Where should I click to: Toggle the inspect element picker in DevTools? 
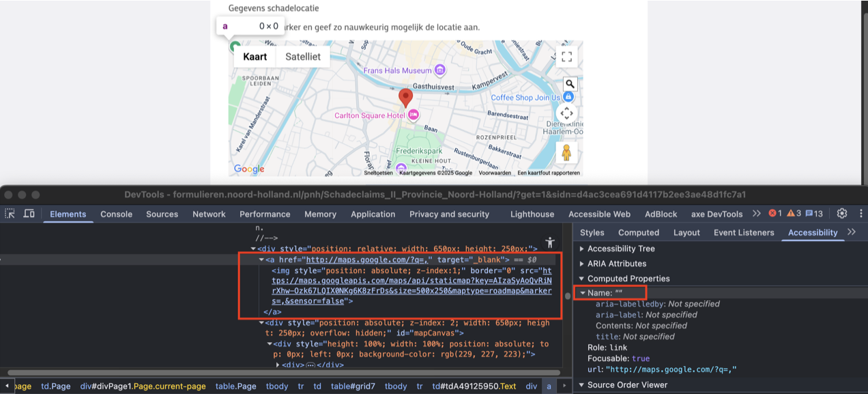[x=10, y=214]
